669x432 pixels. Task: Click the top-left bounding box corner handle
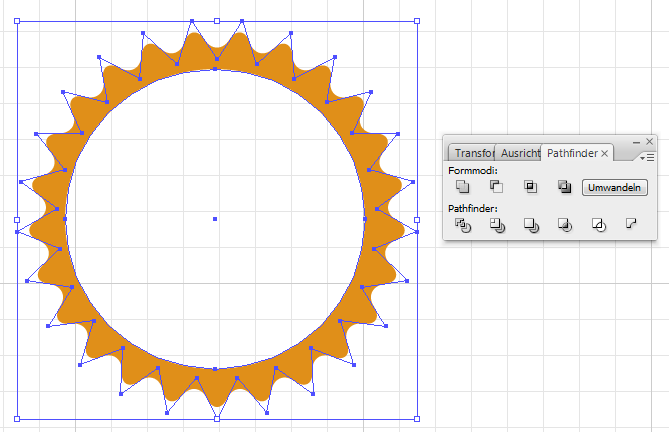coord(17,21)
